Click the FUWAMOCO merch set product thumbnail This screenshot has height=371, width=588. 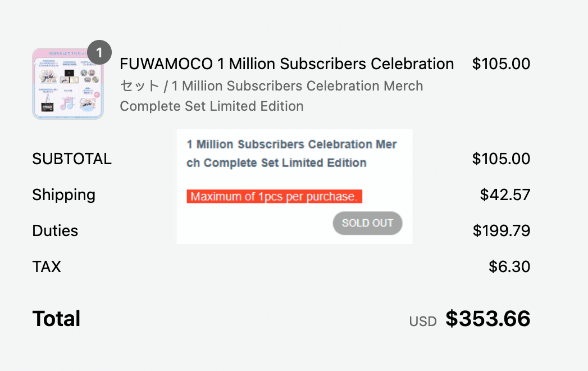tap(67, 84)
